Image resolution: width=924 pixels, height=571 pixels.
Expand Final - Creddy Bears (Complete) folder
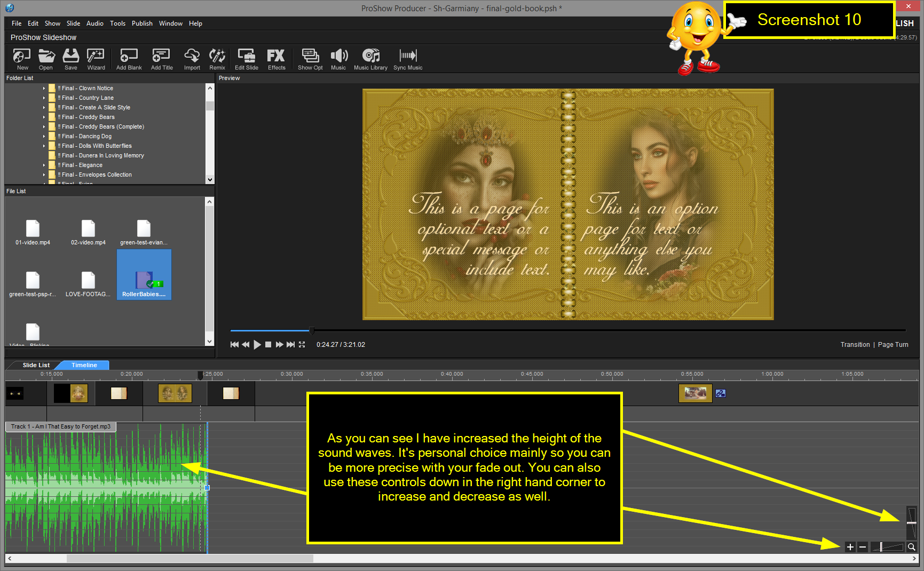point(44,127)
